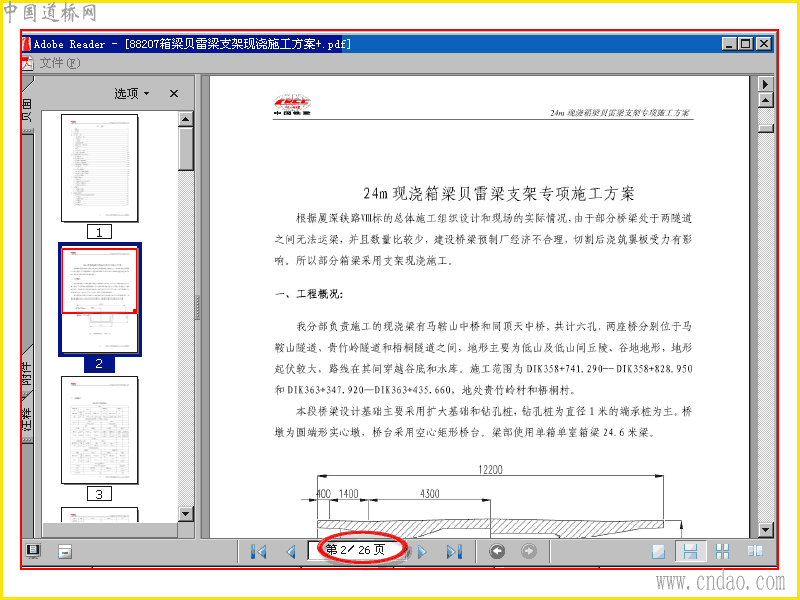
Task: Select page 3 thumbnail
Action: (x=99, y=430)
